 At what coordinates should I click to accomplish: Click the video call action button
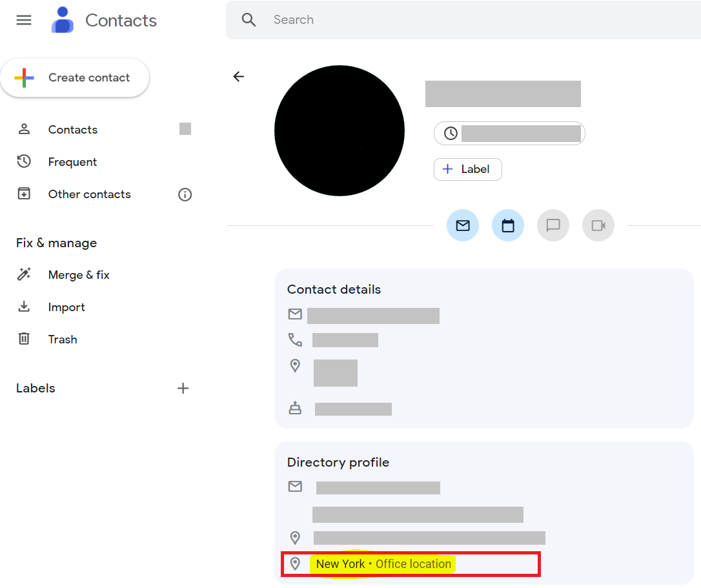pyautogui.click(x=598, y=225)
